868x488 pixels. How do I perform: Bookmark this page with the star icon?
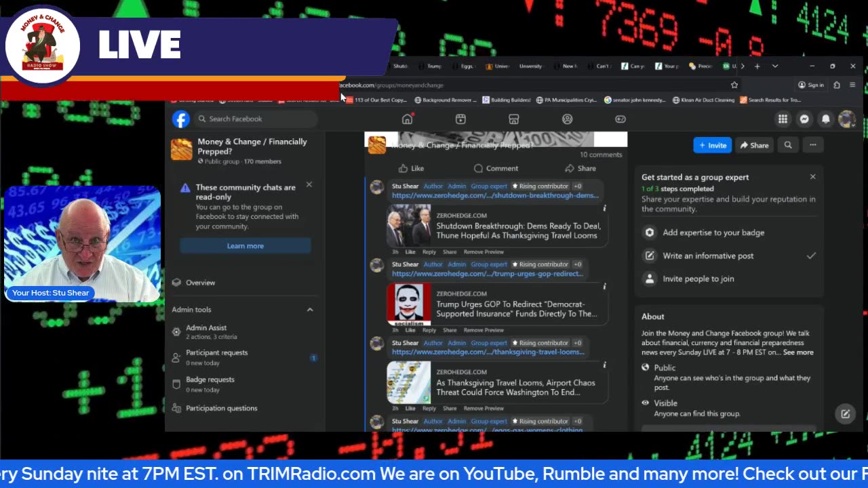click(734, 85)
